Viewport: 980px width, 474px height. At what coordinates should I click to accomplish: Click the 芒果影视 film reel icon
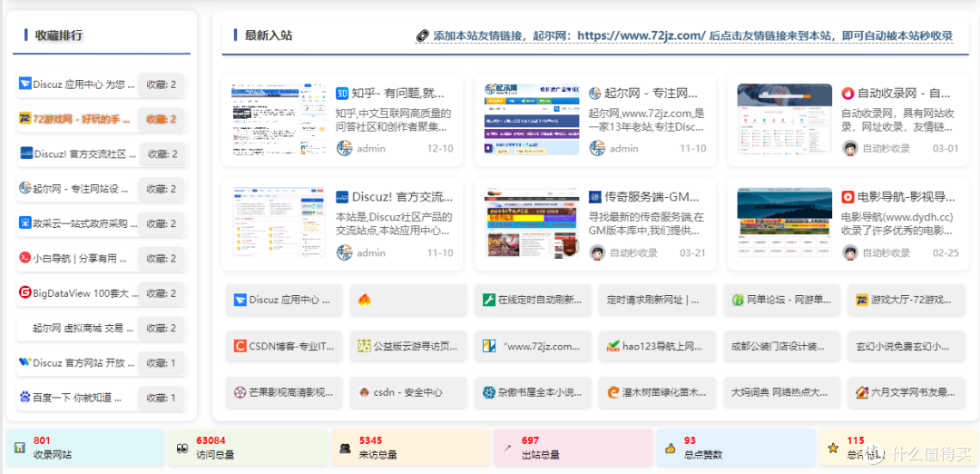[x=240, y=392]
